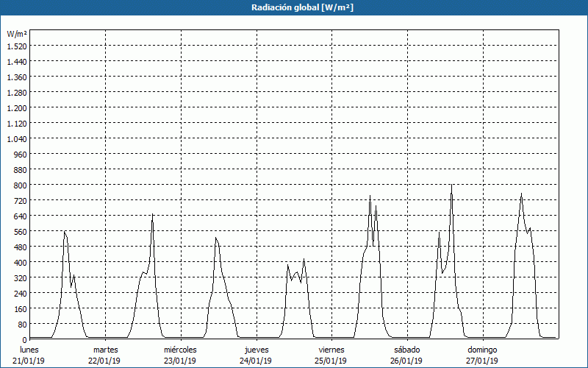The height and width of the screenshot is (368, 588).
Task: Select the 240 y-axis value
Action: [x=21, y=293]
